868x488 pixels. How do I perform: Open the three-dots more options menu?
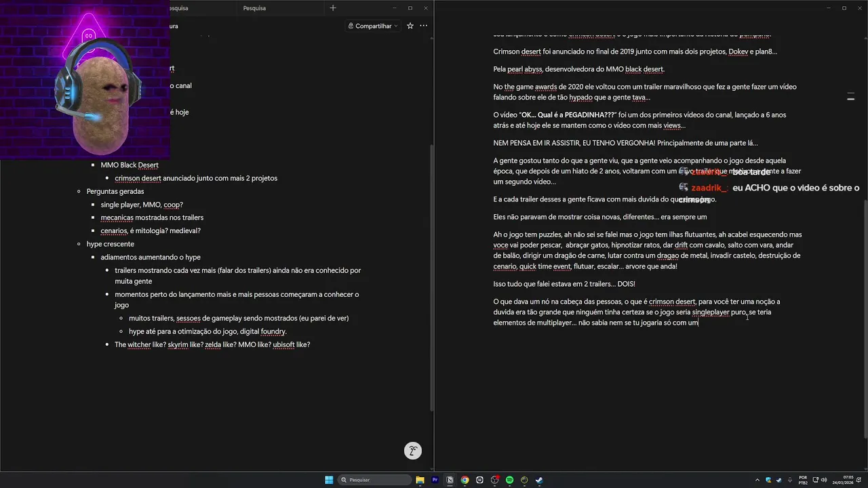[x=423, y=26]
